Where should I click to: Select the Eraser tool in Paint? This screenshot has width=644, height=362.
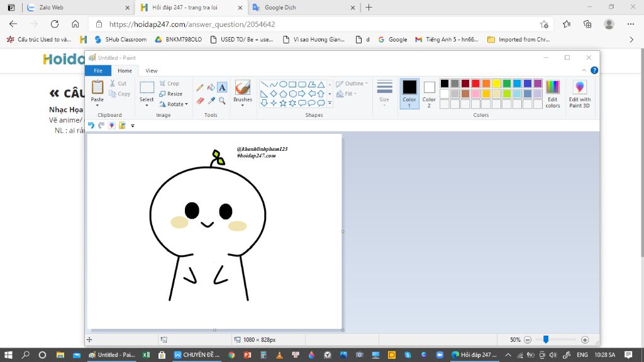pyautogui.click(x=200, y=101)
